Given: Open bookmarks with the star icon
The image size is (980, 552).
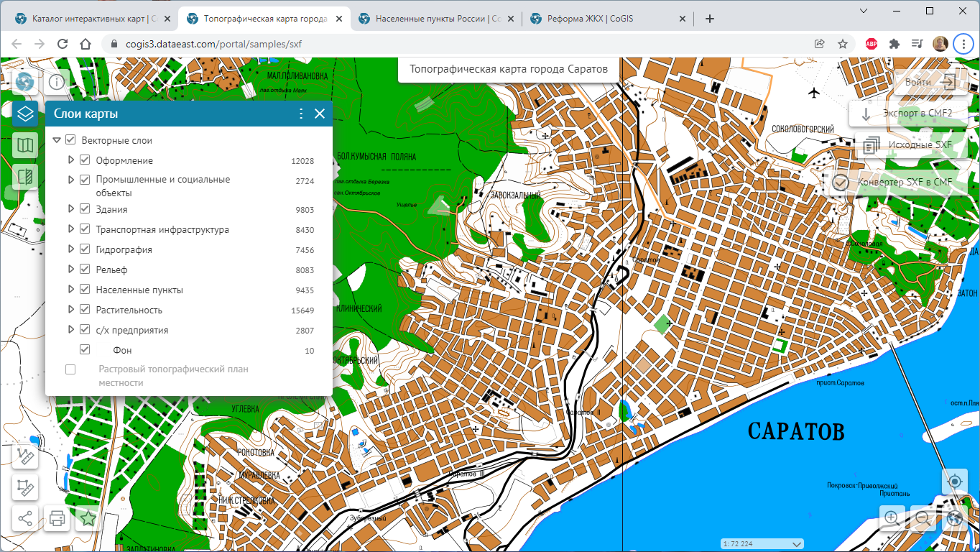Looking at the screenshot, I should [88, 518].
